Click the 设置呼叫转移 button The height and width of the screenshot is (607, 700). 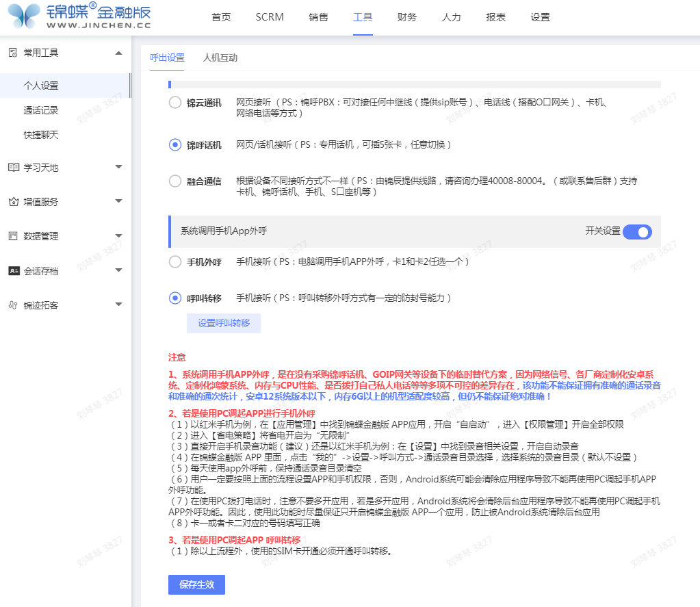[x=224, y=323]
